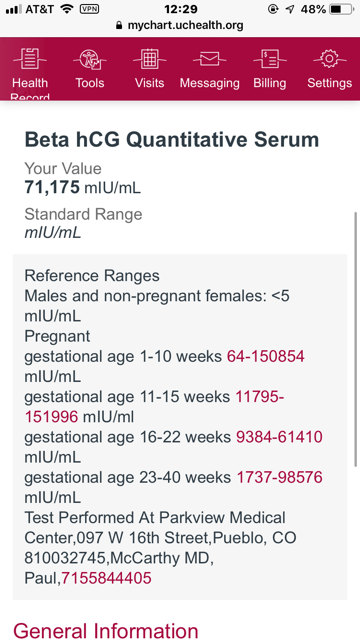Tap the 7155844405 phone number link
The width and height of the screenshot is (360, 640).
click(x=106, y=578)
